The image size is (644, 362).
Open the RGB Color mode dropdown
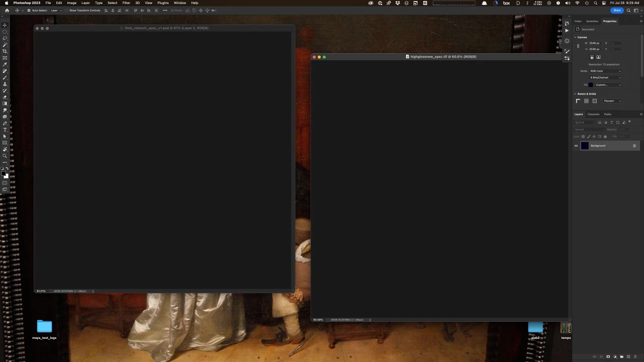coord(605,71)
